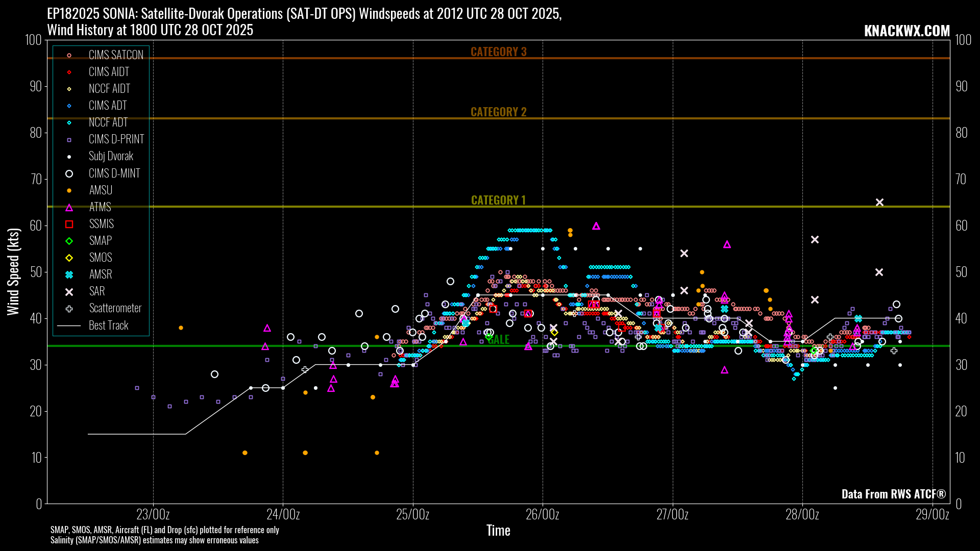Screen dimensions: 980x551
Task: Click the Scatterometer plus legend icon
Action: pyautogui.click(x=69, y=309)
